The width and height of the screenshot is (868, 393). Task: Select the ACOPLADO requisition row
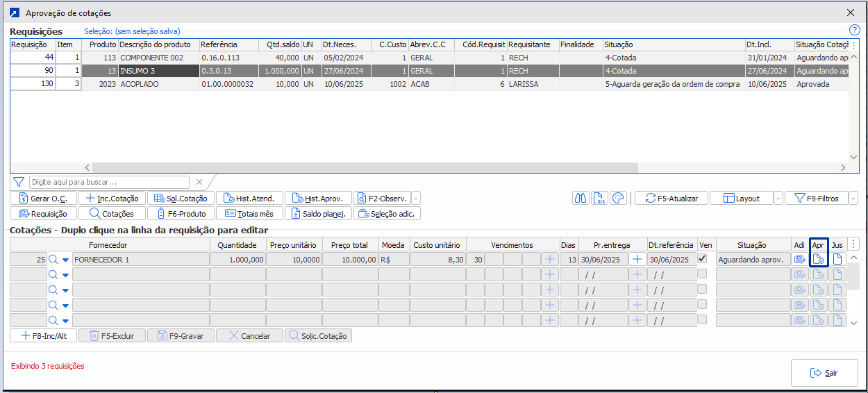point(139,84)
